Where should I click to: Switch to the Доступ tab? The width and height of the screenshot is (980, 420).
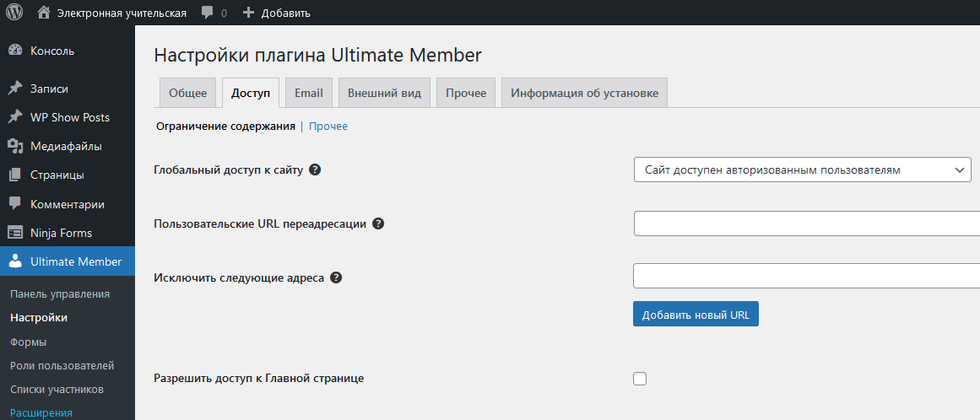click(251, 93)
